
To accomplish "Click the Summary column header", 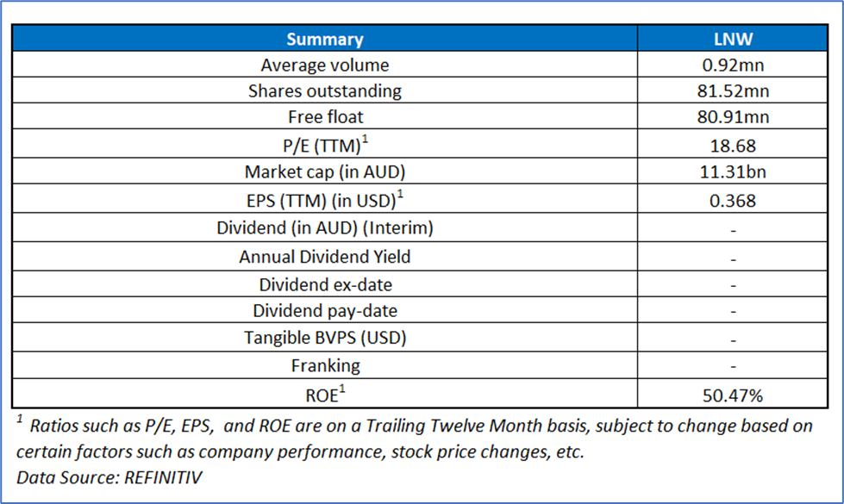I will click(324, 39).
